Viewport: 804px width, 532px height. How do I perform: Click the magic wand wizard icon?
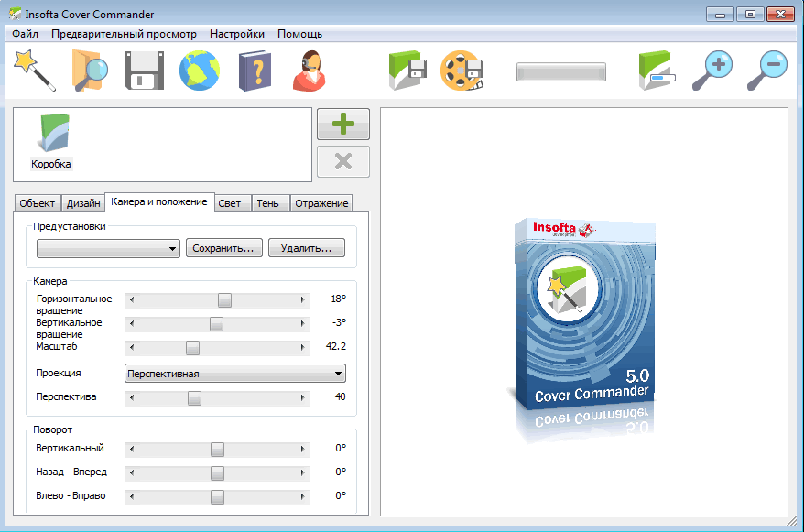[34, 71]
